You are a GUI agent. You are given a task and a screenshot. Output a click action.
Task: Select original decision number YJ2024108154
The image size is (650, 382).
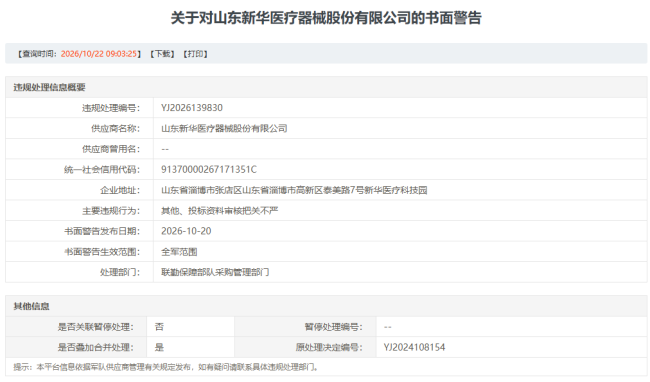point(415,347)
